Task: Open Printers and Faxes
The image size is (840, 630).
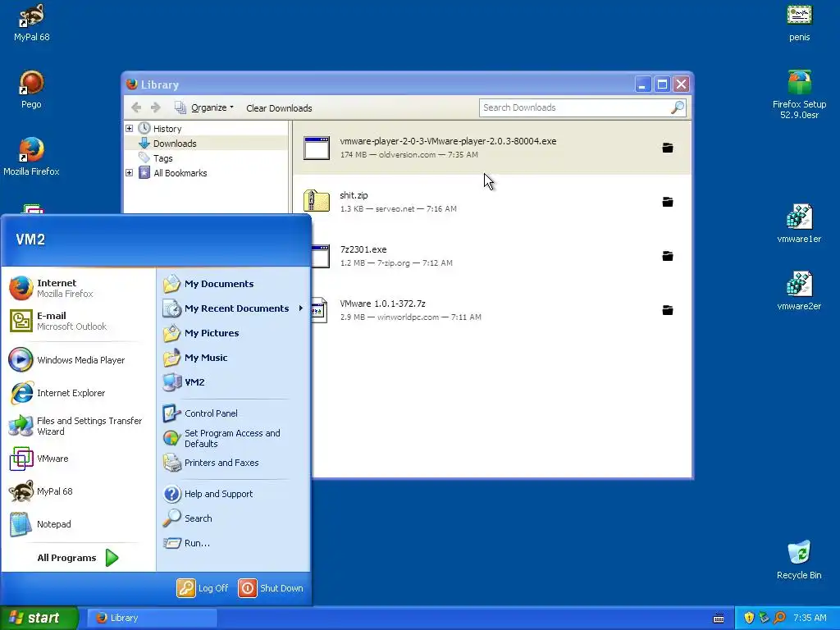Action: click(233, 463)
